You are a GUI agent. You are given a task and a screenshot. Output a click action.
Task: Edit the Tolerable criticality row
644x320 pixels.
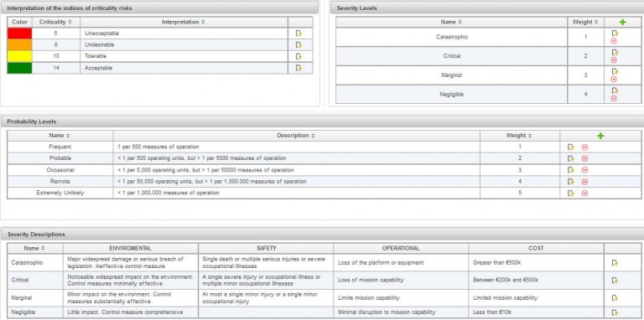point(299,56)
